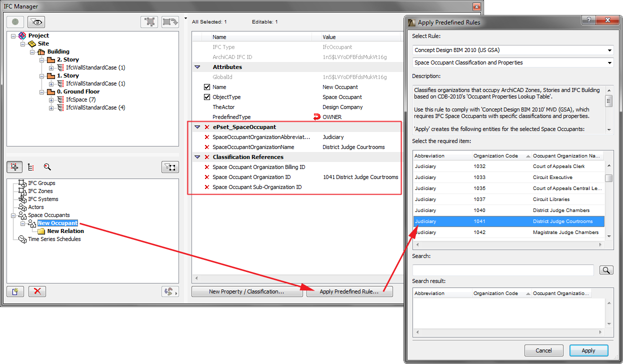This screenshot has height=364, width=623.
Task: Click red X beside Classification References header
Action: tap(206, 157)
